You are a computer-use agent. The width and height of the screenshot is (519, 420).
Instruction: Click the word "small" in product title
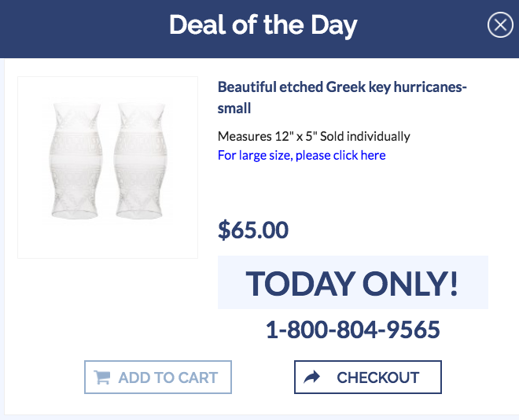pos(234,108)
